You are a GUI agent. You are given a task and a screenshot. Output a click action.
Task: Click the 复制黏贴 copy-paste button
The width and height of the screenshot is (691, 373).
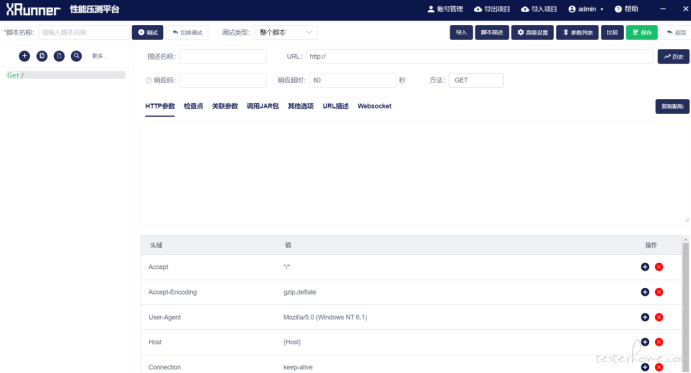click(x=672, y=106)
